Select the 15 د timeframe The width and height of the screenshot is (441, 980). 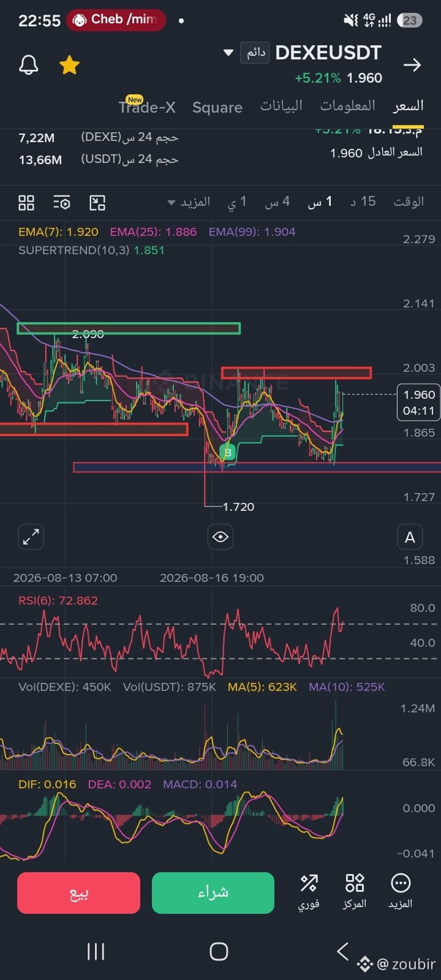(363, 202)
